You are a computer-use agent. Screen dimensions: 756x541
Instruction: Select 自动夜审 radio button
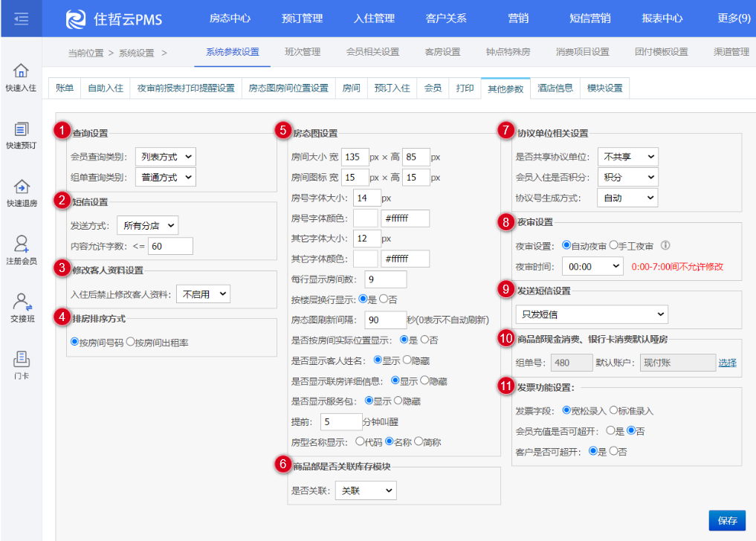566,245
